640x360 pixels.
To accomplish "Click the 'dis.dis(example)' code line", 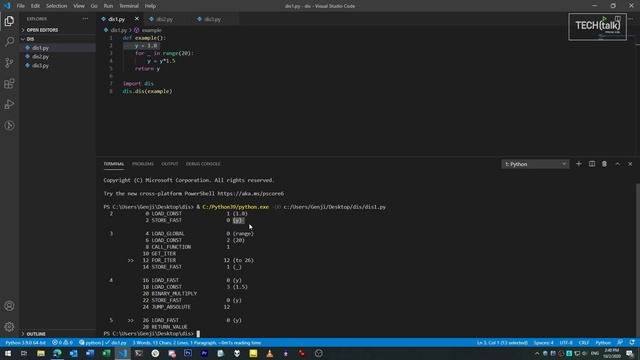I will 147,91.
